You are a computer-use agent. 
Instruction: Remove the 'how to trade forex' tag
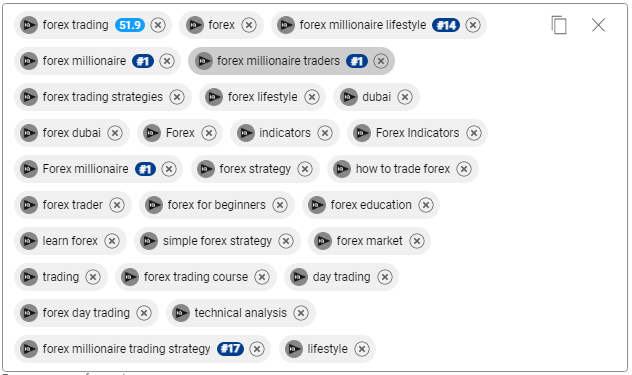click(x=464, y=169)
